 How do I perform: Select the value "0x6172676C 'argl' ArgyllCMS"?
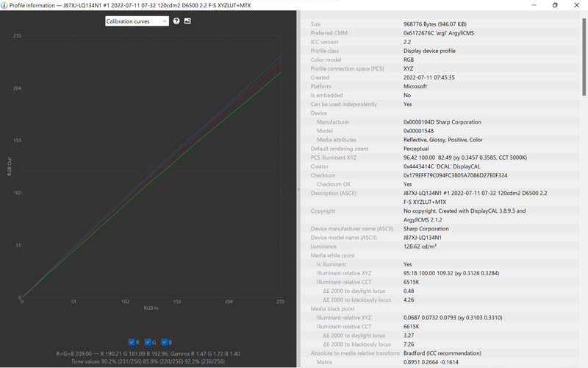[x=439, y=33]
